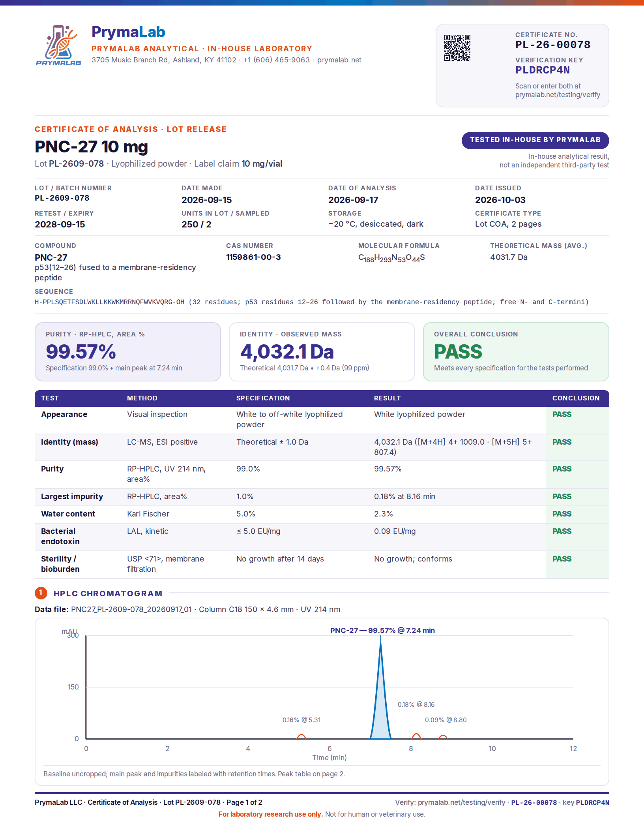Click the PrymaLab flask logo icon

tap(58, 45)
